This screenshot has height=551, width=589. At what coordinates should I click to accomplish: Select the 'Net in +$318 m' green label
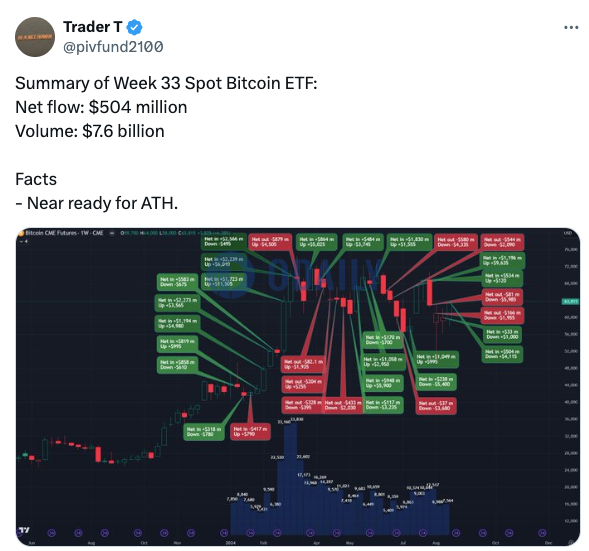[x=204, y=432]
